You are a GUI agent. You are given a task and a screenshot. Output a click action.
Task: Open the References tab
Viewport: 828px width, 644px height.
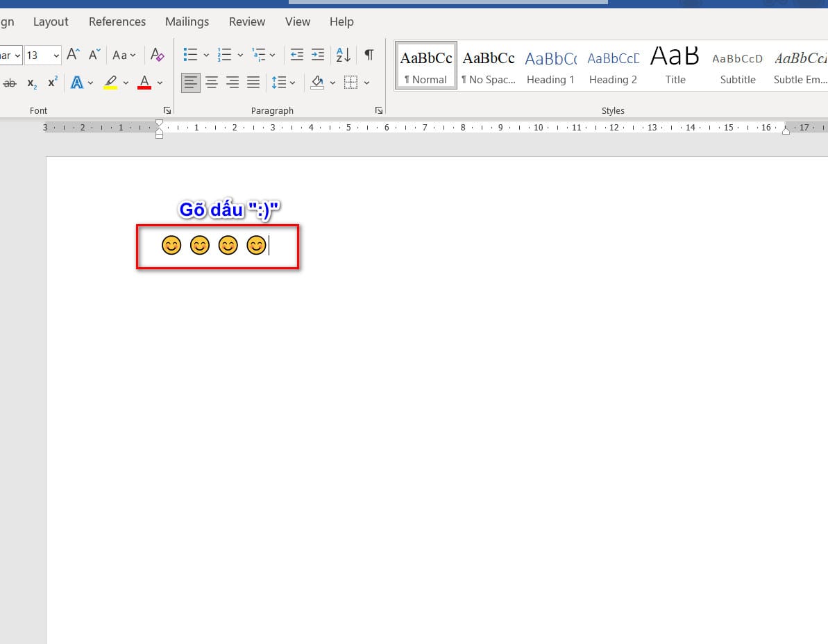tap(117, 22)
